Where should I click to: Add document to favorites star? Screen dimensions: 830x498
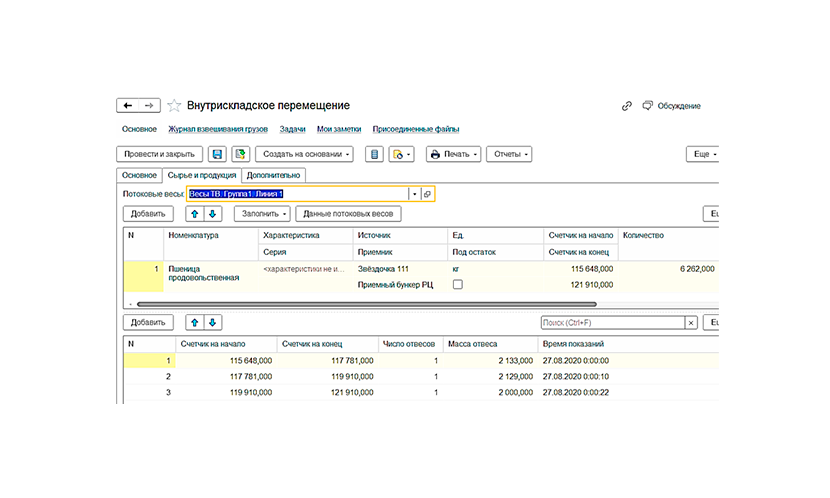[x=174, y=106]
